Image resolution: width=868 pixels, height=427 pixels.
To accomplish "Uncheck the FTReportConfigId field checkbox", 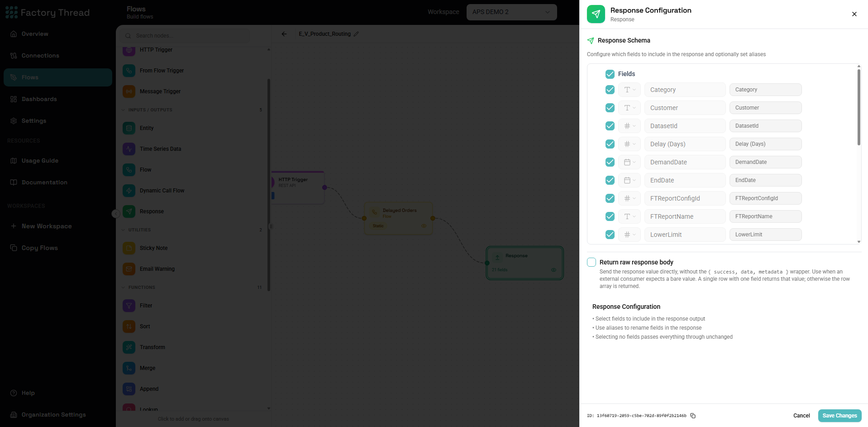I will tap(610, 198).
